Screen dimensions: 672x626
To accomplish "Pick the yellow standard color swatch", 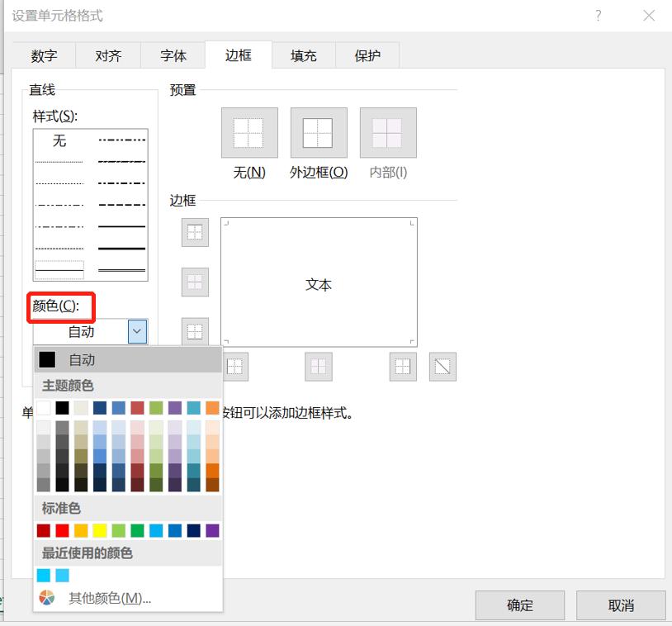I will (x=100, y=530).
